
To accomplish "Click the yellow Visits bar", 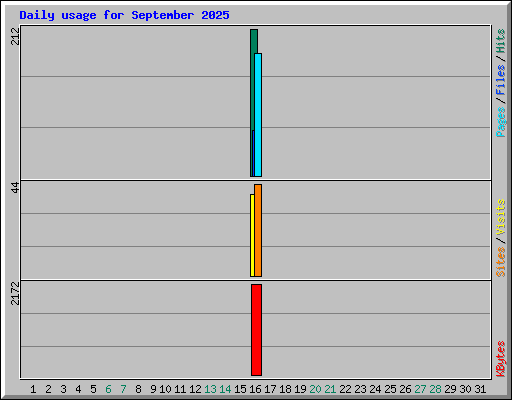I will coord(252,235).
